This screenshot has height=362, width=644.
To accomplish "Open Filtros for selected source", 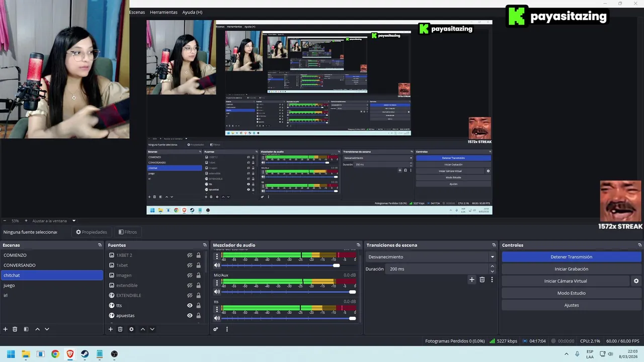I will tap(128, 232).
